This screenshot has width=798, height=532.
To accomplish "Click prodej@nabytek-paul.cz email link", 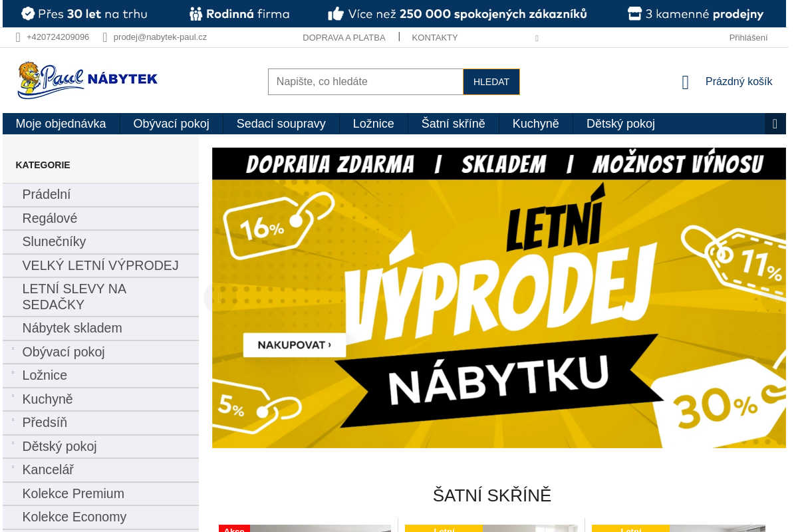I will coord(160,37).
